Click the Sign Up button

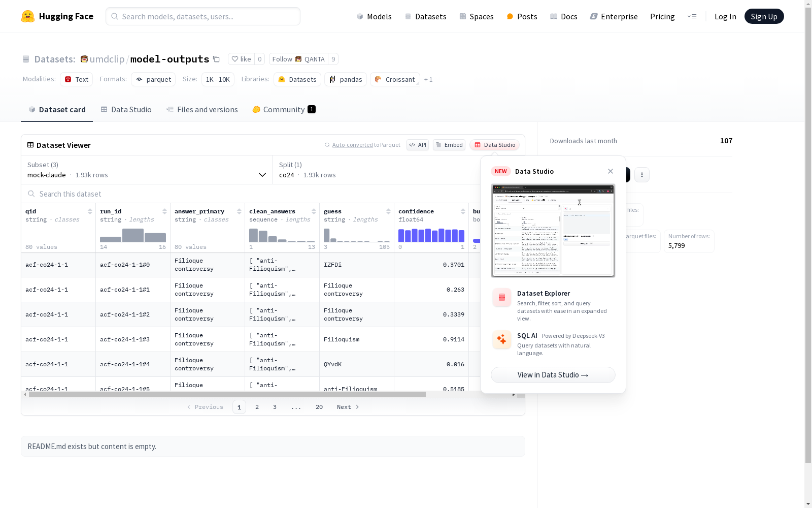[764, 16]
